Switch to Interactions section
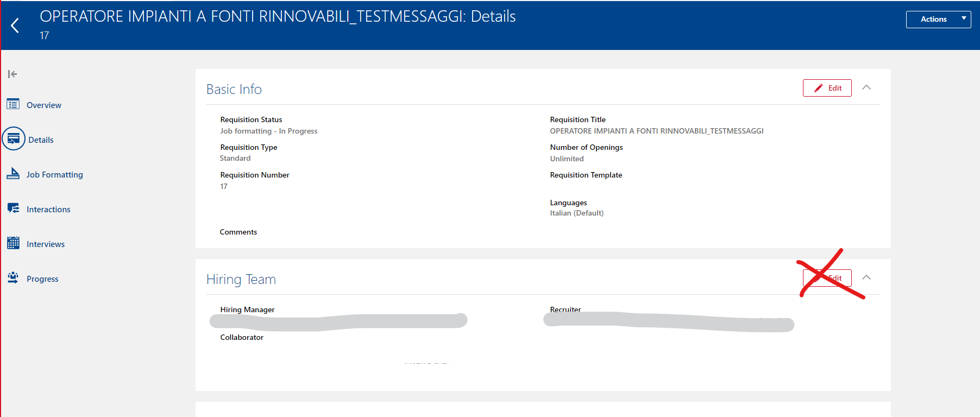This screenshot has width=980, height=417. click(x=48, y=210)
